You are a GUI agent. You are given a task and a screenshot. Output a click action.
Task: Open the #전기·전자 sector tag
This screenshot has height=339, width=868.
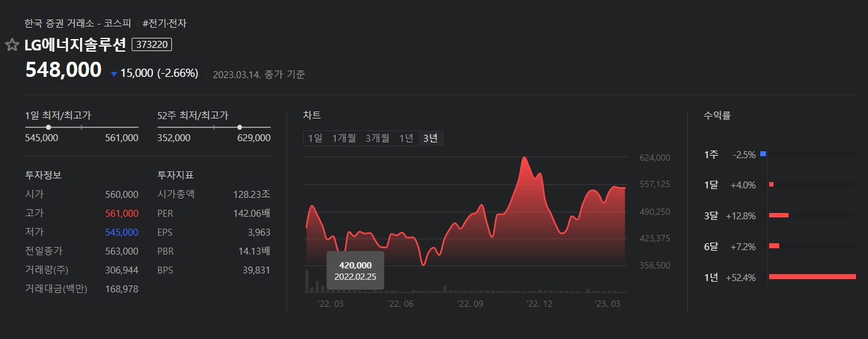164,23
